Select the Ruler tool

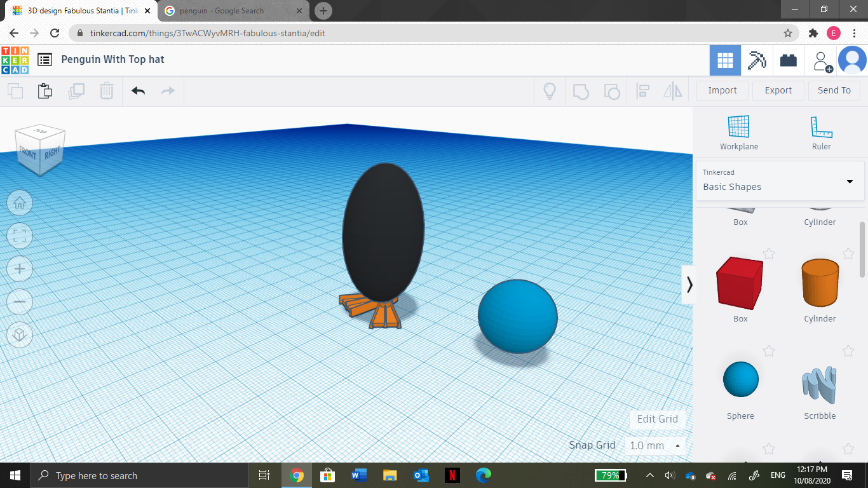[x=821, y=130]
